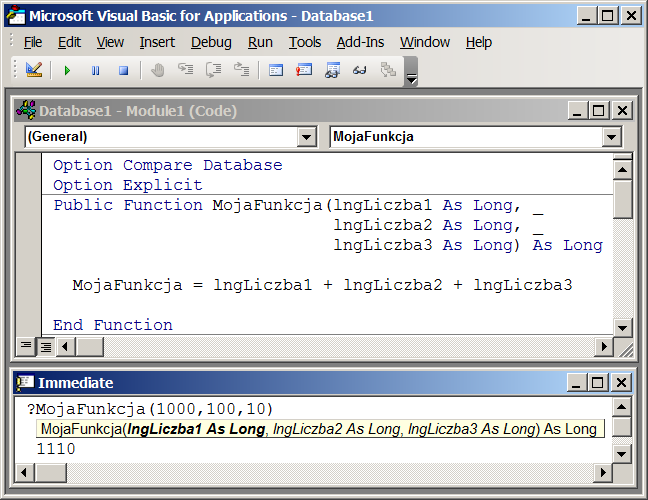
Task: Close the Immediate window
Action: [x=621, y=383]
